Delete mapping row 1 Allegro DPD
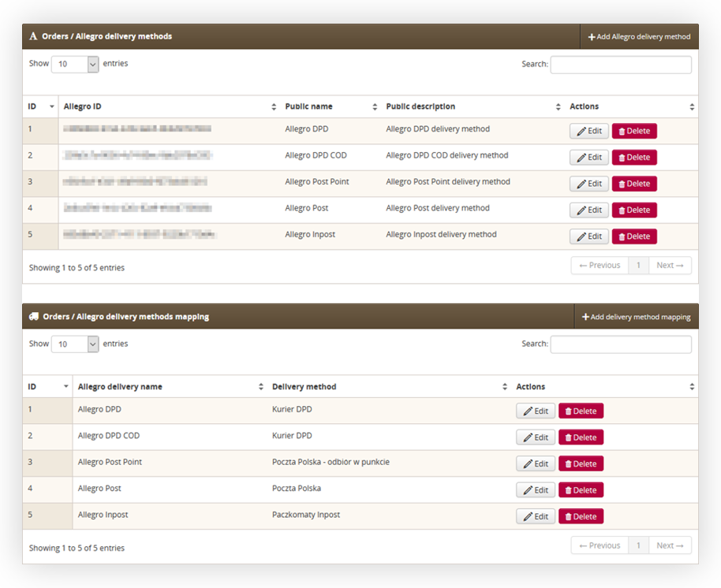 [581, 411]
